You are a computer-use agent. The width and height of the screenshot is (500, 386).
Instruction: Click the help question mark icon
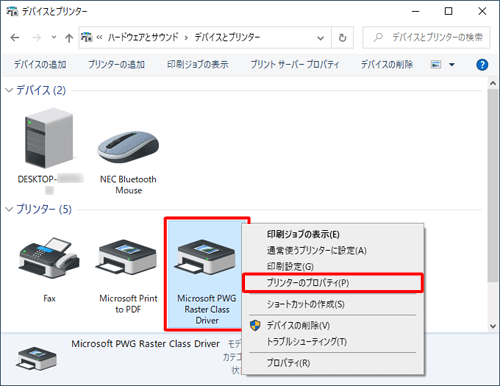click(x=482, y=64)
